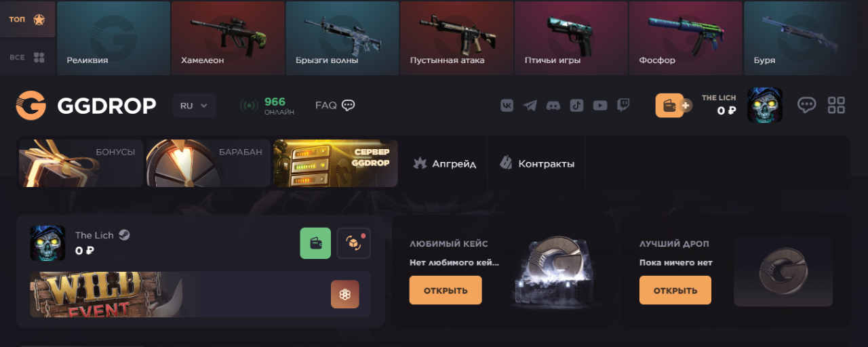Open the grid menu icon in header
868x347 pixels.
tap(836, 105)
